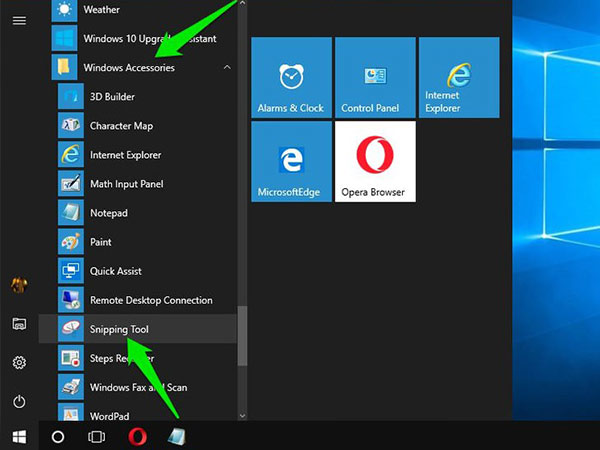Launch the Snipping Tool icon
600x450 pixels.
(x=71, y=329)
